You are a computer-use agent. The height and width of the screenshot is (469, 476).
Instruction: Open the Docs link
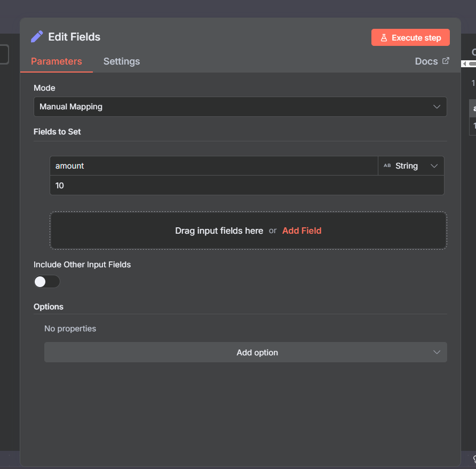click(x=426, y=61)
